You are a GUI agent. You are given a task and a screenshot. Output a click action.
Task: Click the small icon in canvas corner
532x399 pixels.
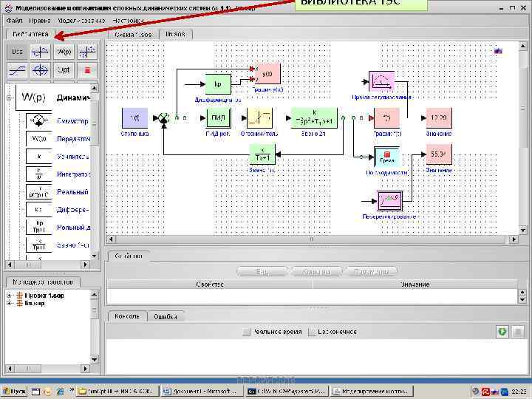click(x=498, y=51)
